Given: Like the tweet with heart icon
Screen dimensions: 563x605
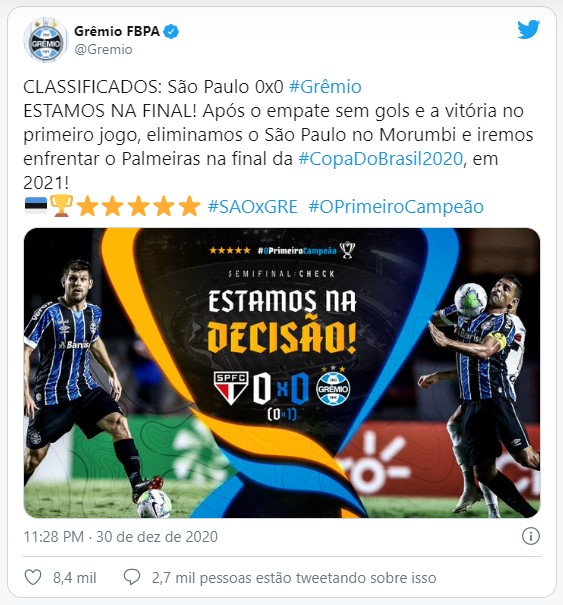Looking at the screenshot, I should 33,577.
